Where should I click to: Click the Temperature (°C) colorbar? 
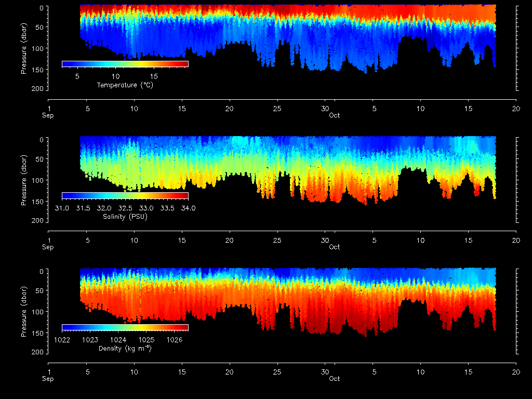[x=125, y=64]
